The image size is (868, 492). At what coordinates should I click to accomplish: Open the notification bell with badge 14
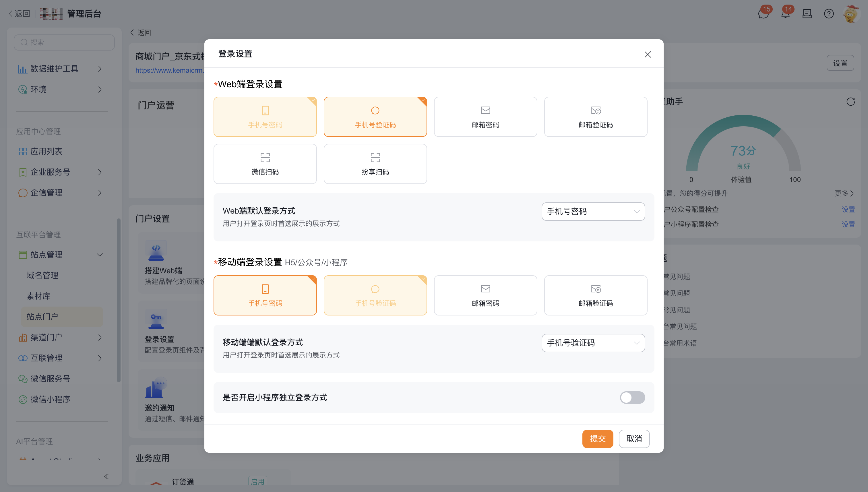point(786,14)
